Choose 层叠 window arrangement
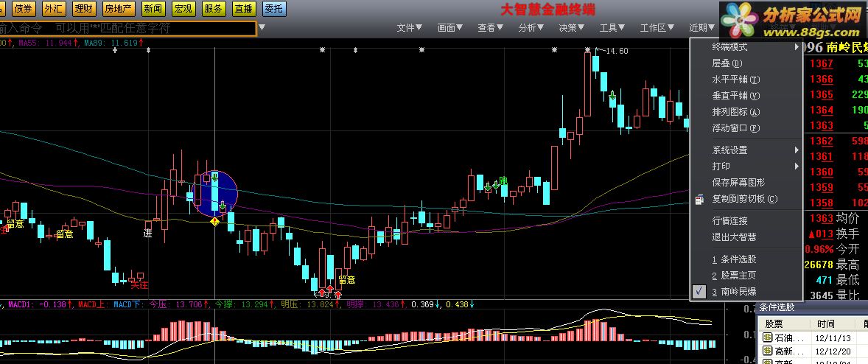Image resolution: width=868 pixels, height=364 pixels. (x=746, y=63)
